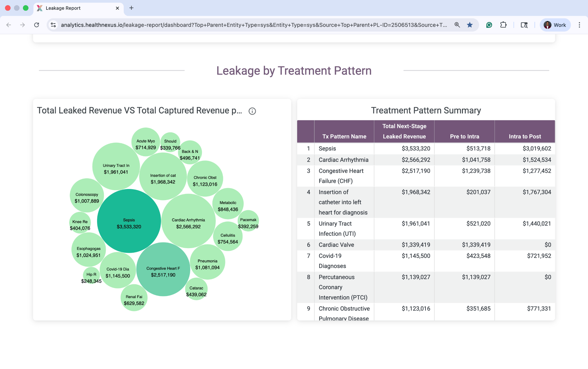Image resolution: width=588 pixels, height=369 pixels.
Task: Open Chrome three-dot menu
Action: coord(579,25)
